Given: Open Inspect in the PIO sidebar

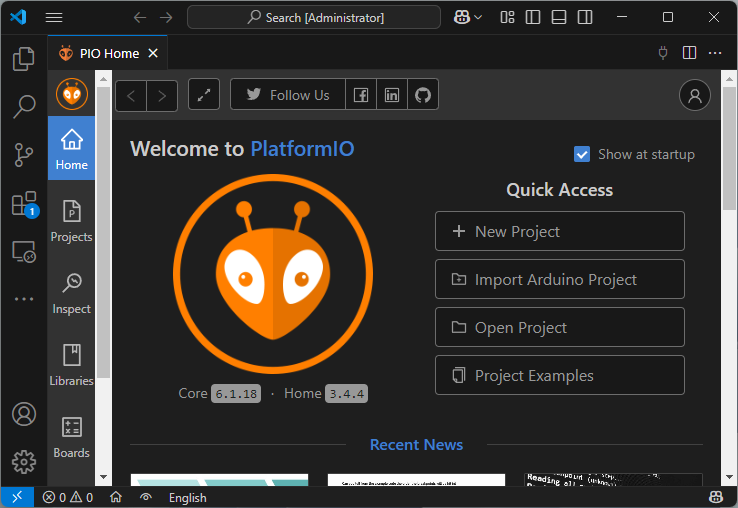Looking at the screenshot, I should [72, 293].
